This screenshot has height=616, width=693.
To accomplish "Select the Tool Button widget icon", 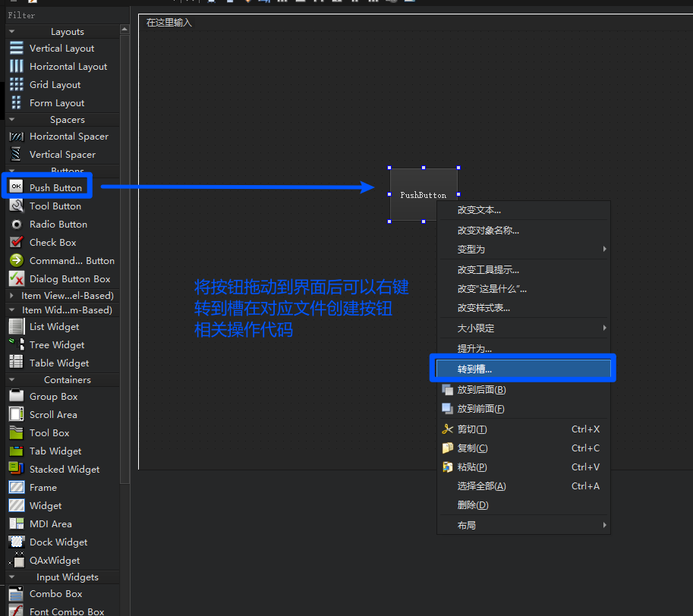I will [x=17, y=206].
